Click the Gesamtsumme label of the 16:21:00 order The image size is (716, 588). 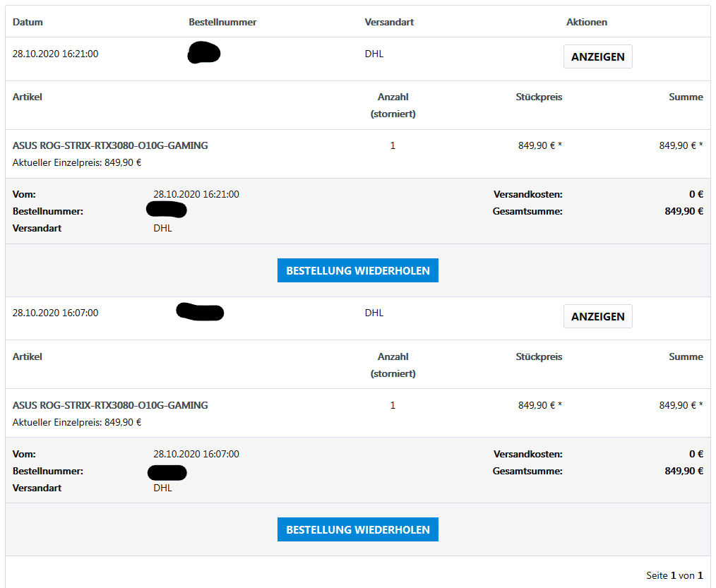[x=527, y=211]
